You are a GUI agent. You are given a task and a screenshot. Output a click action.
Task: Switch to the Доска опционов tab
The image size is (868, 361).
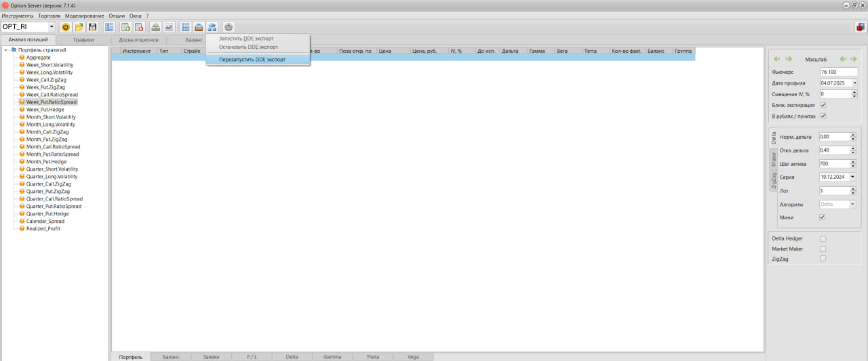138,40
